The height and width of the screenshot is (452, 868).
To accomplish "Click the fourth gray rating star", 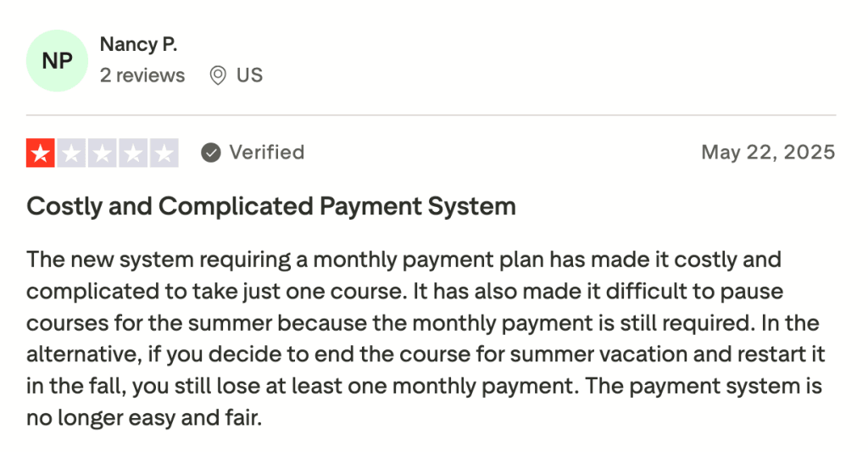I will (x=134, y=153).
